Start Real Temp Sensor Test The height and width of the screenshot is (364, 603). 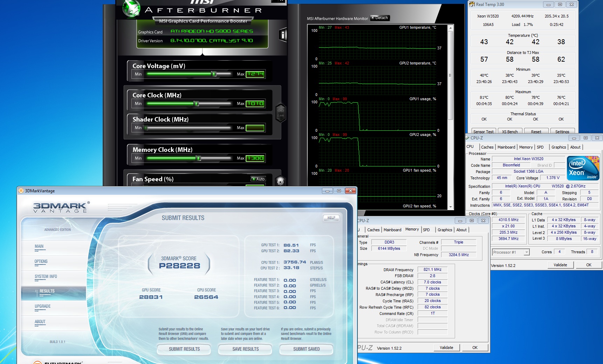[x=483, y=132]
